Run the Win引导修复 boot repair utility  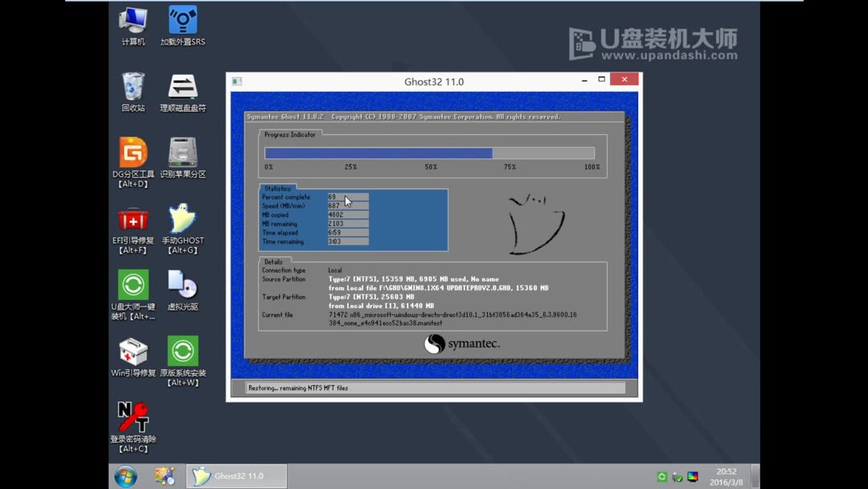point(133,351)
